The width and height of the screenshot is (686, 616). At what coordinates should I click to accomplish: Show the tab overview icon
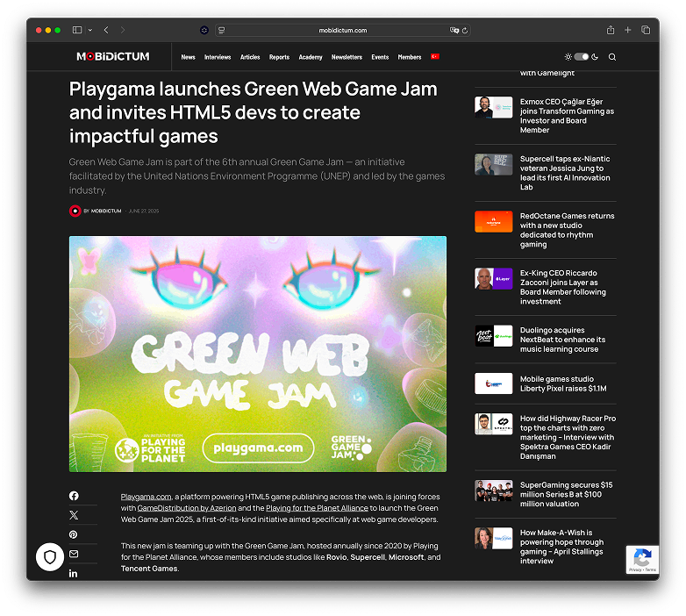click(646, 30)
